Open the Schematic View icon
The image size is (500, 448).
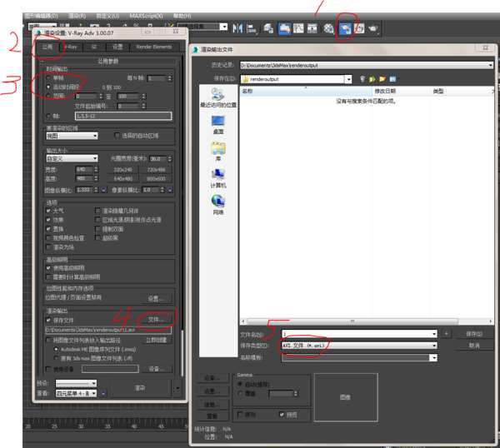pos(312,28)
